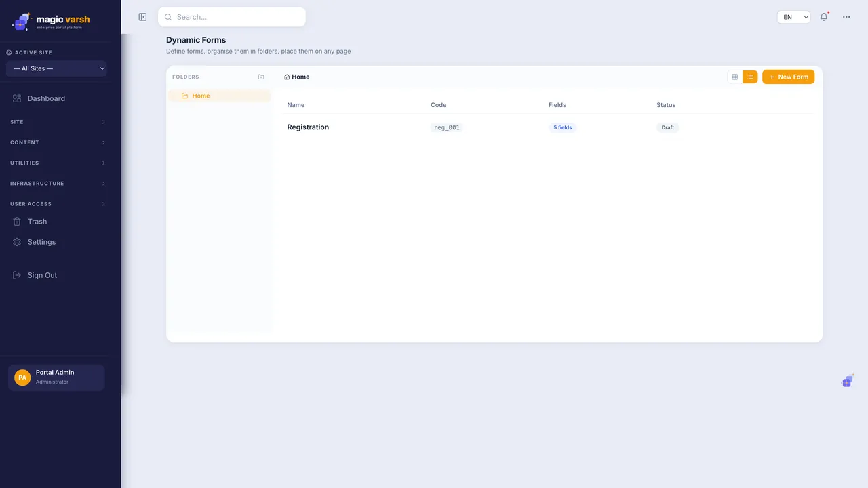Expand the Utilities section
This screenshot has height=488, width=868.
tap(58, 163)
